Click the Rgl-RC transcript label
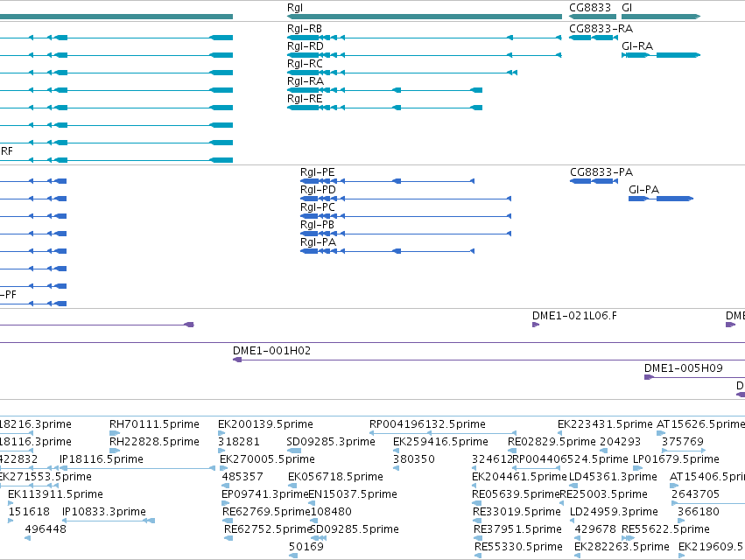The height and width of the screenshot is (560, 745). coord(305,64)
